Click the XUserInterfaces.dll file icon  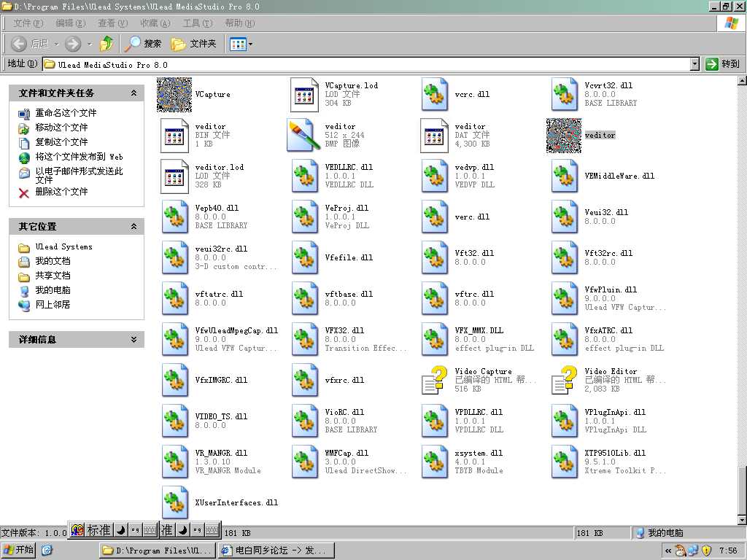(x=174, y=503)
